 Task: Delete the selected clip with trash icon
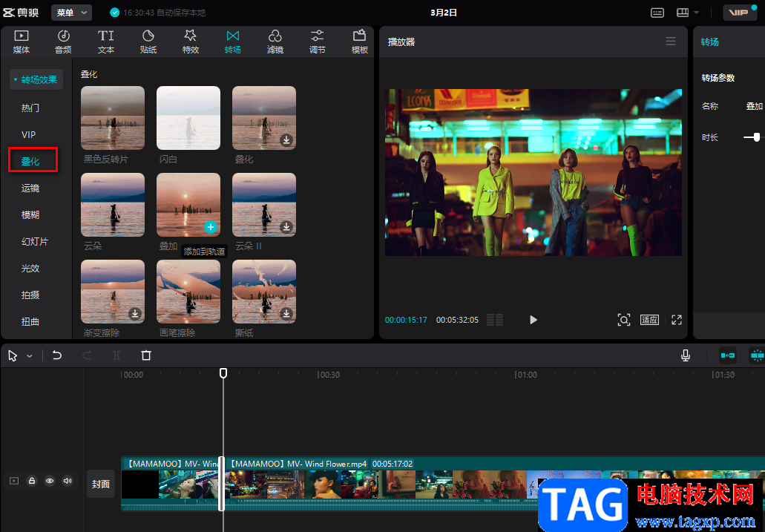(146, 355)
